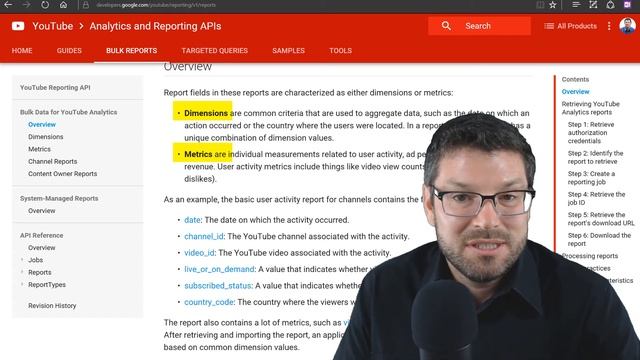Open Dimensions in left sidebar
The height and width of the screenshot is (360, 640).
pos(46,137)
